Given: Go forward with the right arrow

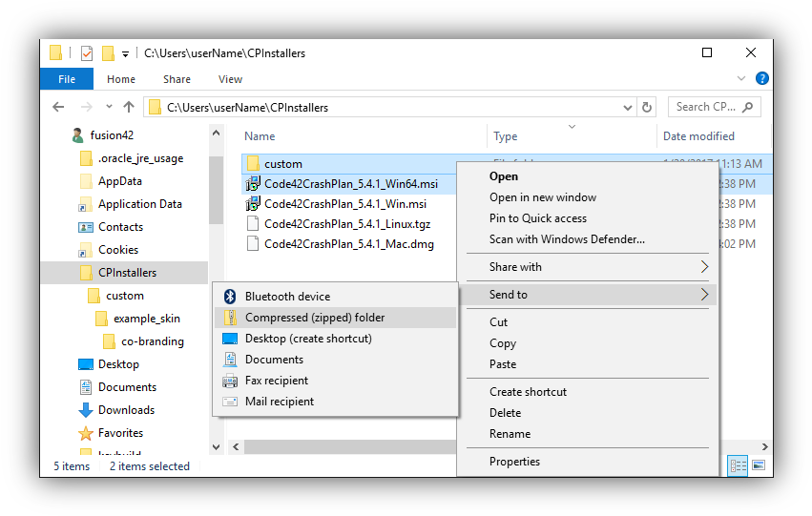Looking at the screenshot, I should (87, 107).
